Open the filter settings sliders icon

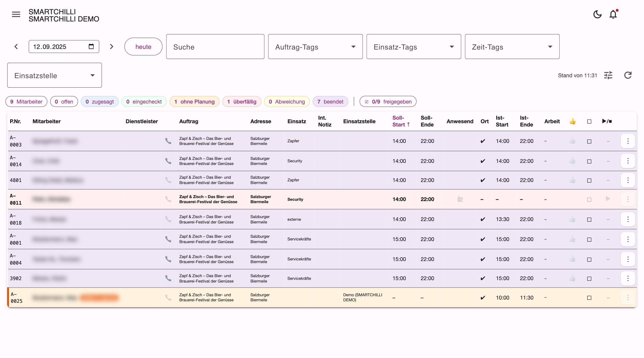click(608, 75)
